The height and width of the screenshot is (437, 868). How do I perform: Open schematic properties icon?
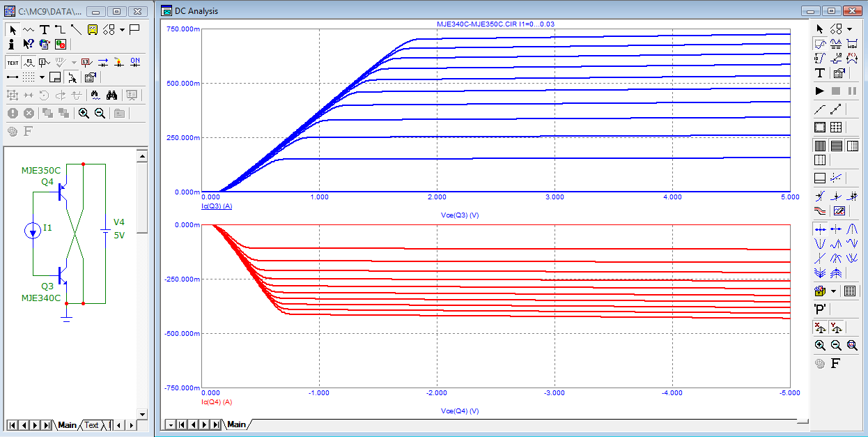[x=90, y=77]
